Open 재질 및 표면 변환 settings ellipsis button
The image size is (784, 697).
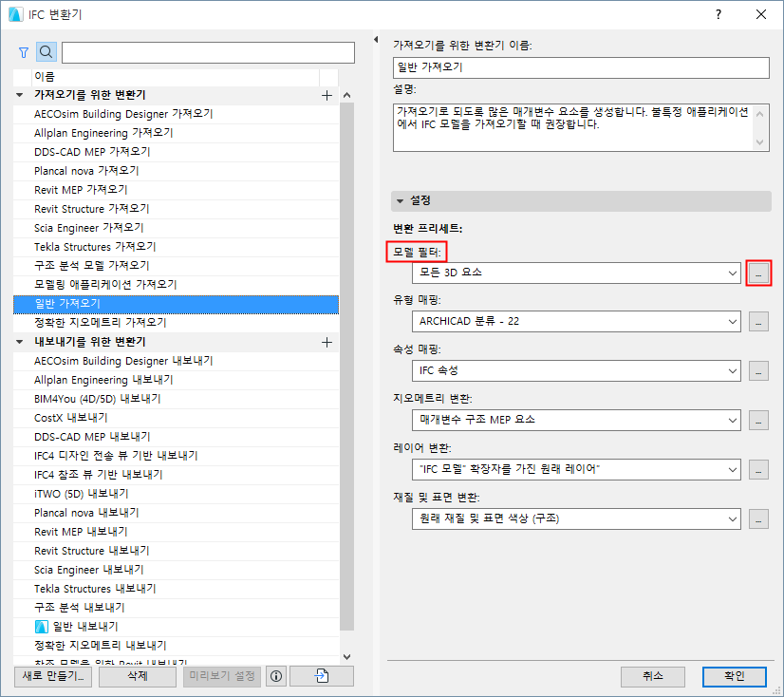tap(758, 518)
